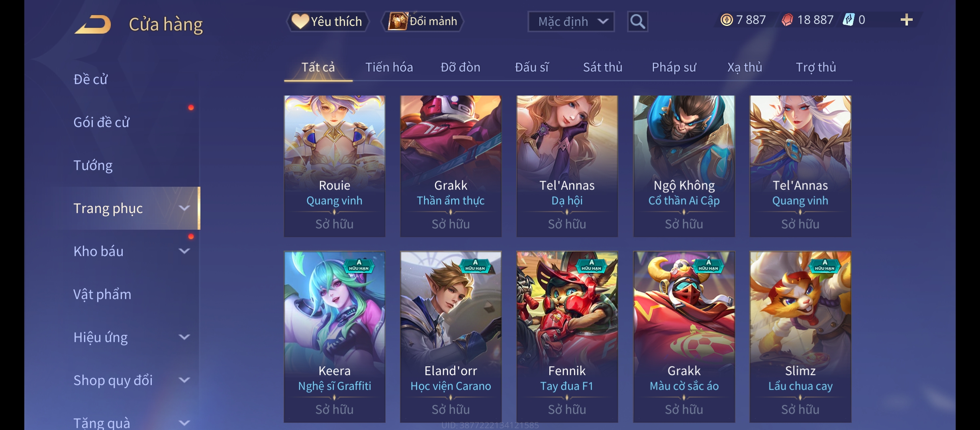Expand the Shop quy đổi chevron
The image size is (980, 430).
[184, 380]
